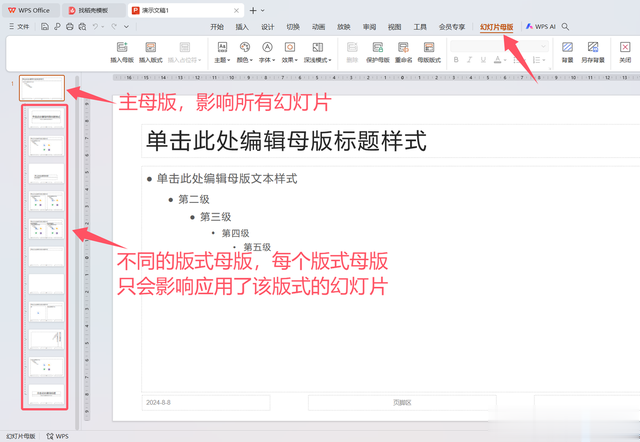Switch to the 设计 ribbon tab
640x442 pixels.
click(267, 27)
